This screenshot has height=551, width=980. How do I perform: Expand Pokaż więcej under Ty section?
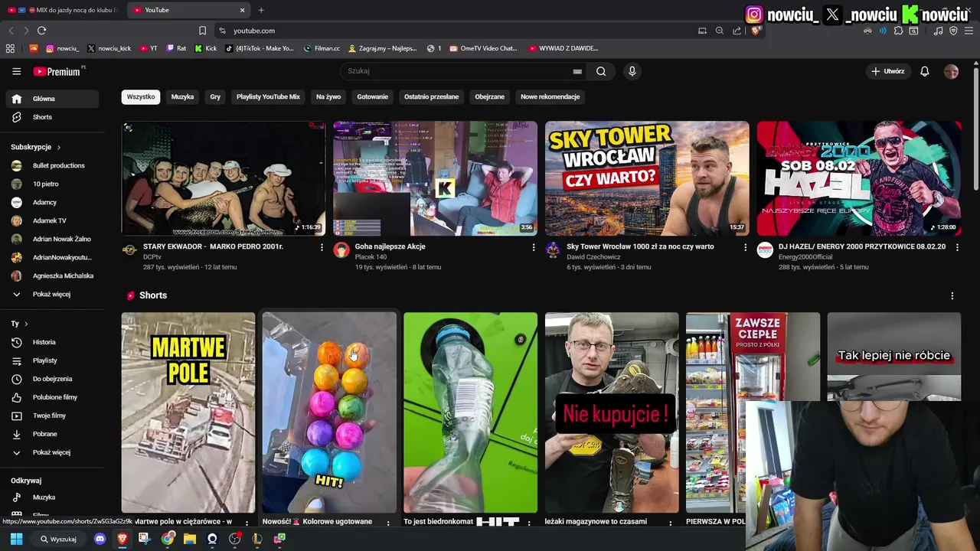(x=52, y=452)
